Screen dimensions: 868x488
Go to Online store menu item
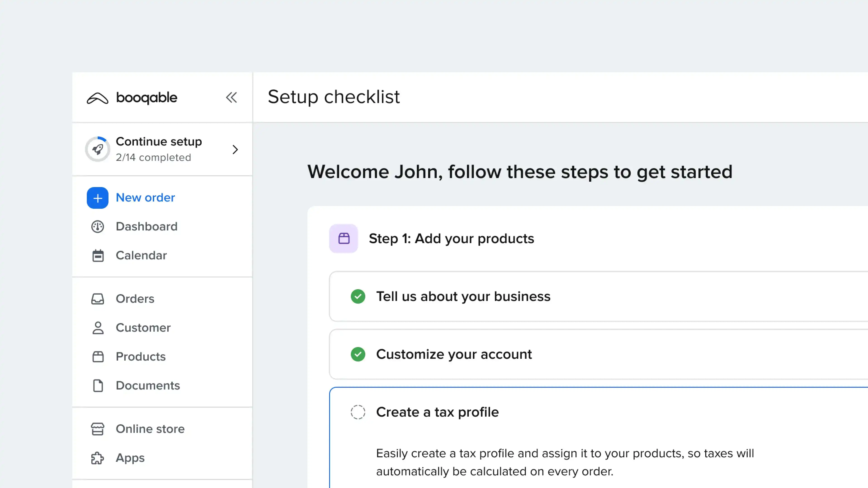point(150,429)
